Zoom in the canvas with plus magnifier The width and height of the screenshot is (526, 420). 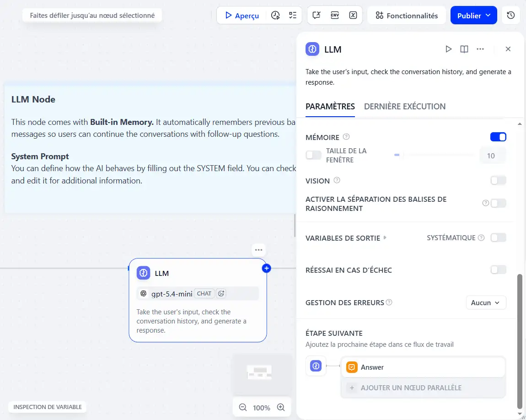coord(281,407)
